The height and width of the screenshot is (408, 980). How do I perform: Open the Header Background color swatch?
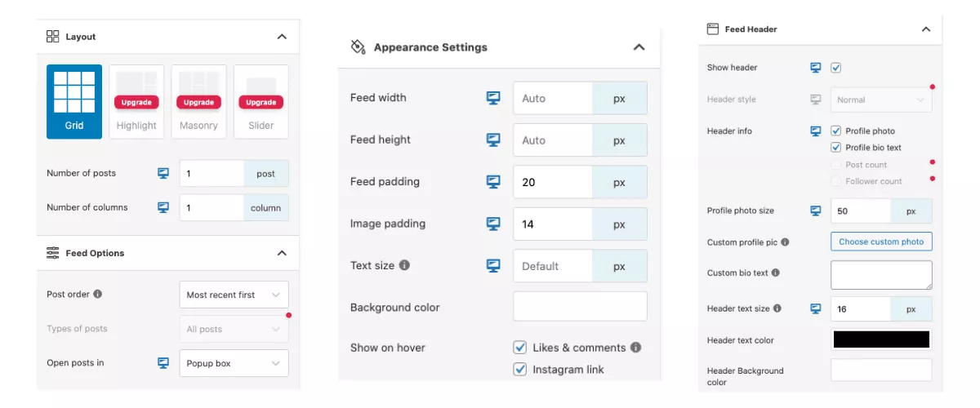pyautogui.click(x=881, y=370)
